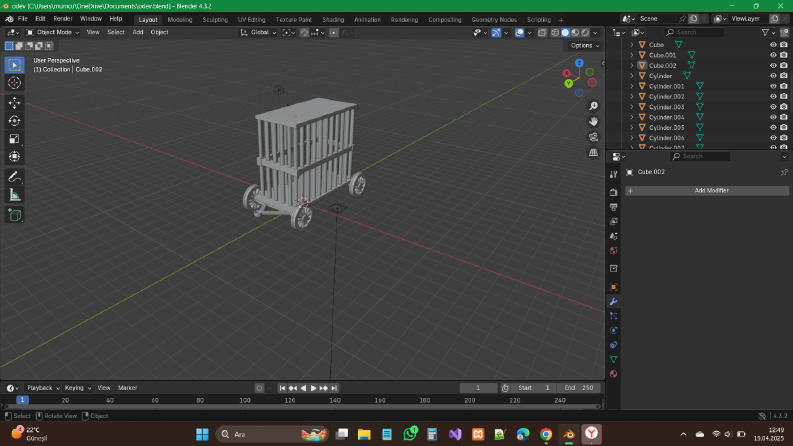The width and height of the screenshot is (793, 446).
Task: Open the Scene properties tab
Action: coord(613,236)
